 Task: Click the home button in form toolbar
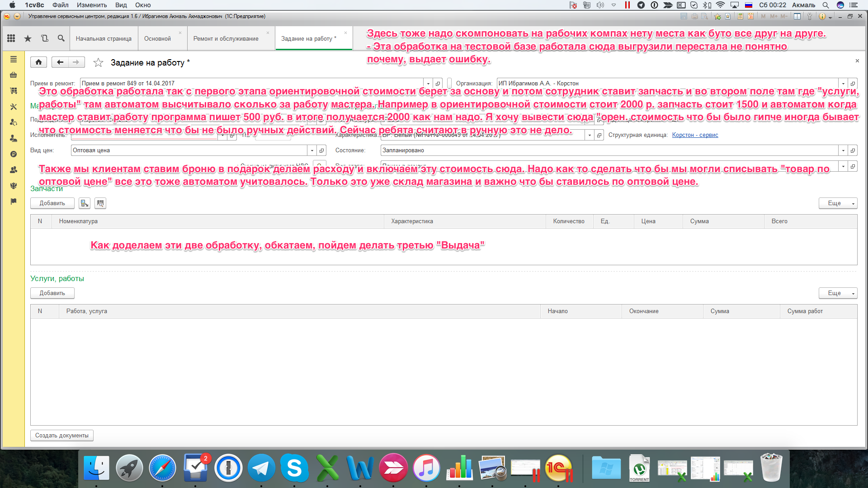point(39,62)
